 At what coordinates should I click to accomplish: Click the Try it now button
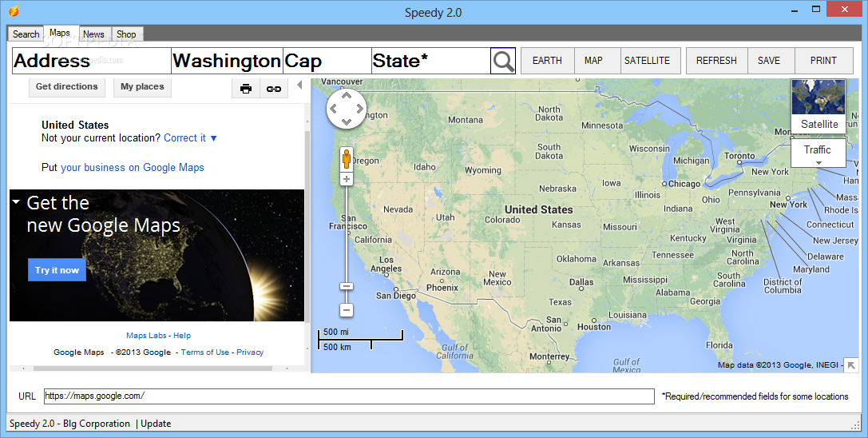[x=57, y=270]
